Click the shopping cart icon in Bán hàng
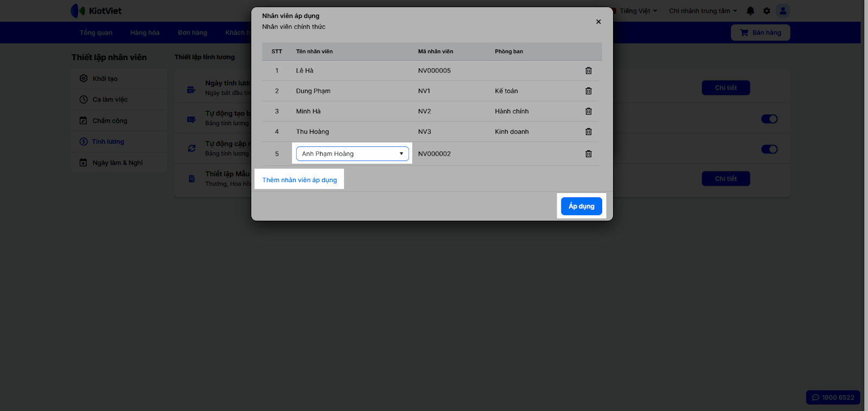868x411 pixels. (744, 33)
